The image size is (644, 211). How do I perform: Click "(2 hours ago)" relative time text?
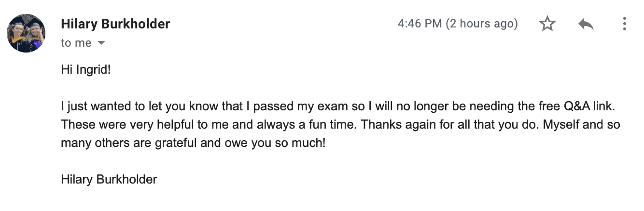pos(481,24)
